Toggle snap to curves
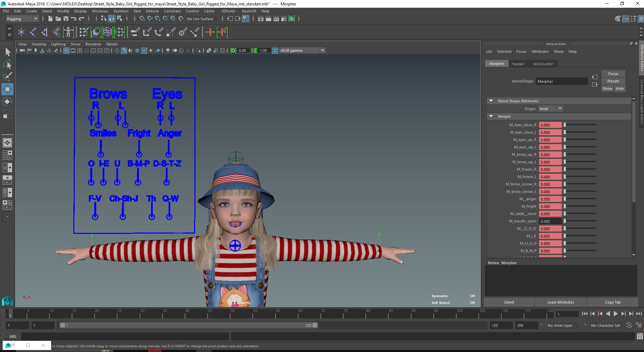Image resolution: width=644 pixels, height=352 pixels. 150,19
